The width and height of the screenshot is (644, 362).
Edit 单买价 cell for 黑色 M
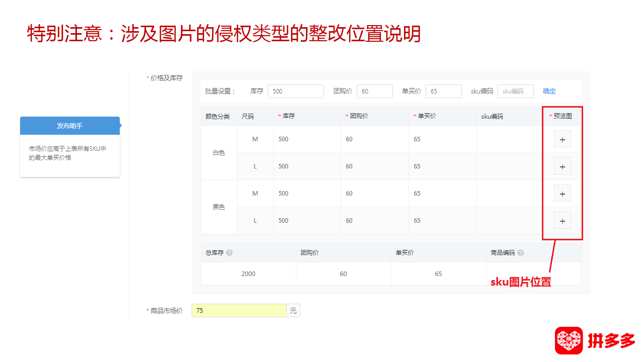click(x=443, y=194)
